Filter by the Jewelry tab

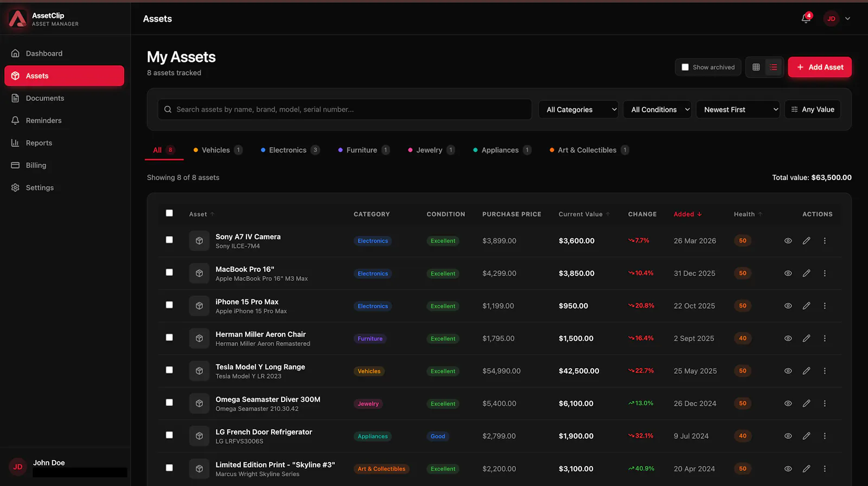(x=431, y=150)
